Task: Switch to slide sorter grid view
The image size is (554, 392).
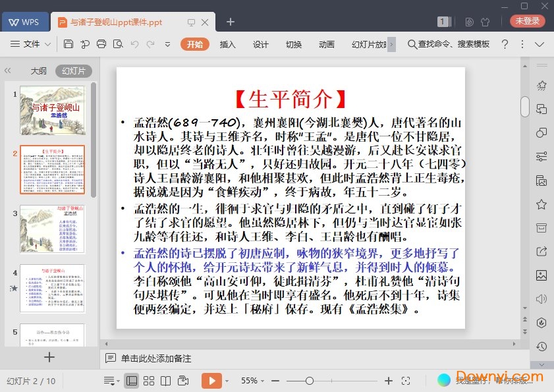Action: [x=149, y=381]
